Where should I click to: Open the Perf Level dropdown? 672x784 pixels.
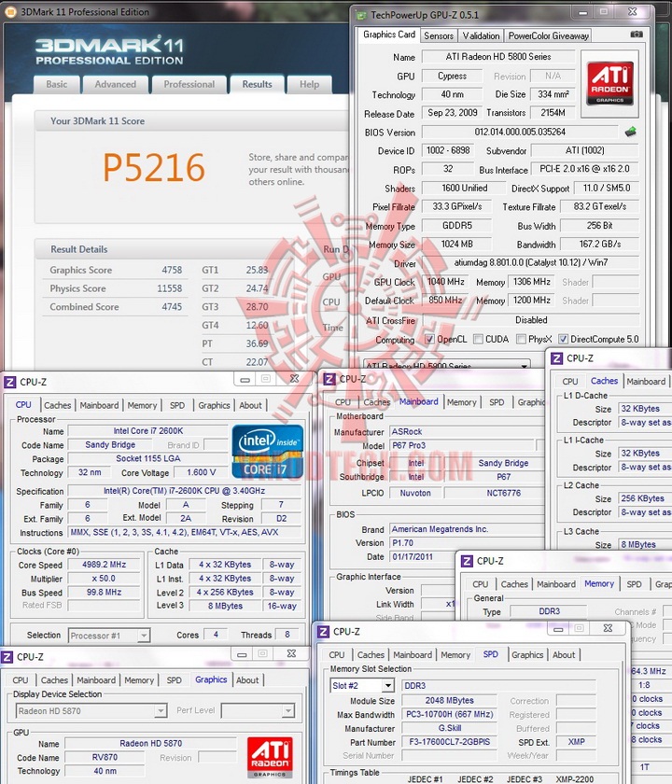(x=288, y=710)
